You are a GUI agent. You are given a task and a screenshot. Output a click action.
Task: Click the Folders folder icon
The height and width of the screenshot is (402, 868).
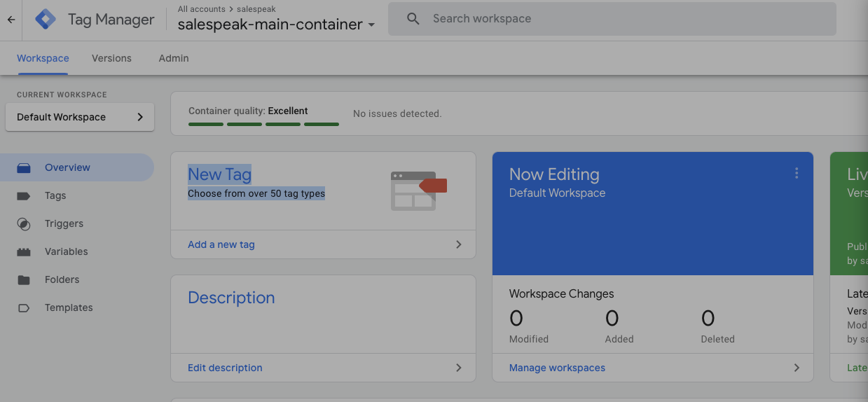24,280
